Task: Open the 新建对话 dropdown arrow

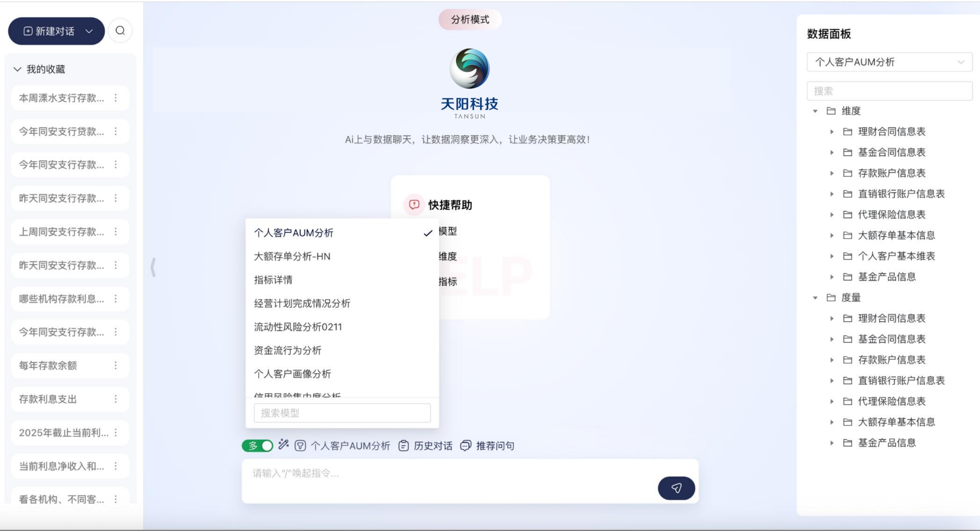Action: tap(89, 31)
